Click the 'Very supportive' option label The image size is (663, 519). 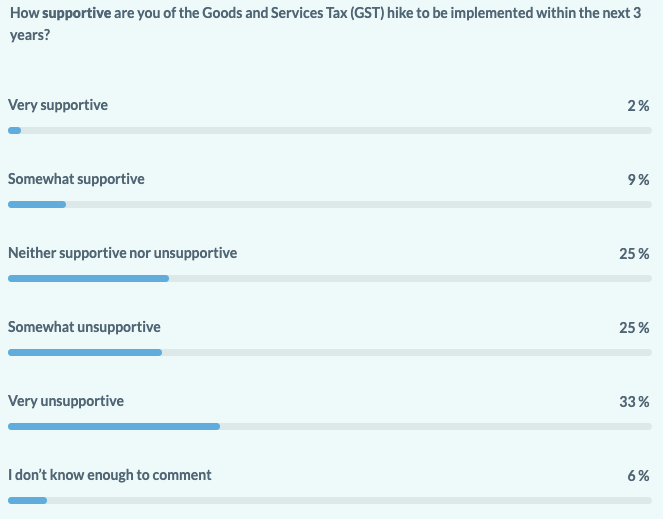pyautogui.click(x=58, y=105)
